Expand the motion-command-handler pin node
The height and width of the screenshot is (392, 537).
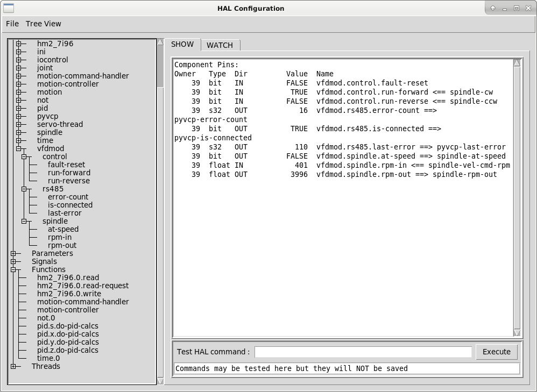click(18, 76)
